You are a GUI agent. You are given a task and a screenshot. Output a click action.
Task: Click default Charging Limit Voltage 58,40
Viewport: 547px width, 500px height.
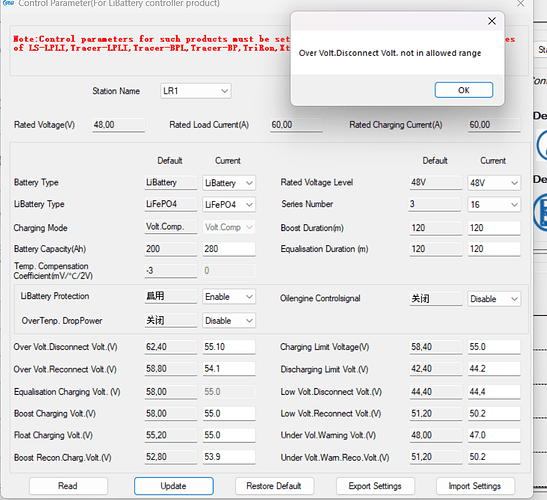(436, 347)
